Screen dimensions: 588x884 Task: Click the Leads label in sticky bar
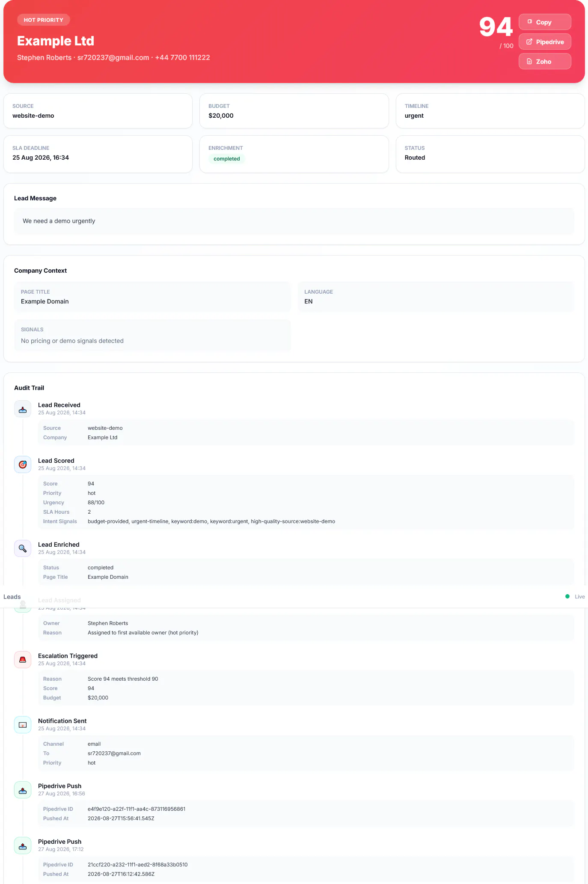[x=12, y=597]
